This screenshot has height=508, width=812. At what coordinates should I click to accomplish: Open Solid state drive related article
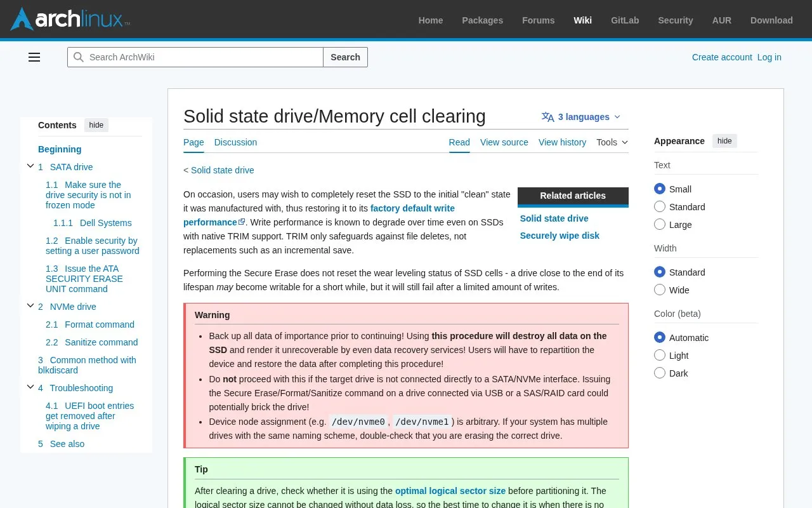tap(554, 218)
